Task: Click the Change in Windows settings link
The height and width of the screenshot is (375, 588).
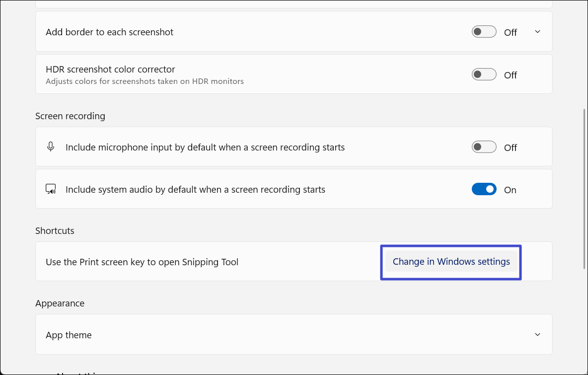Action: (451, 261)
